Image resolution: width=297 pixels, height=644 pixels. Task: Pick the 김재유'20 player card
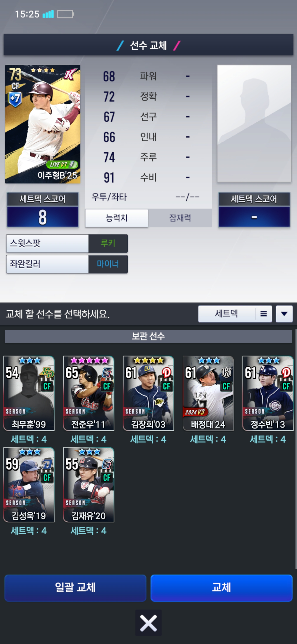pos(89,485)
